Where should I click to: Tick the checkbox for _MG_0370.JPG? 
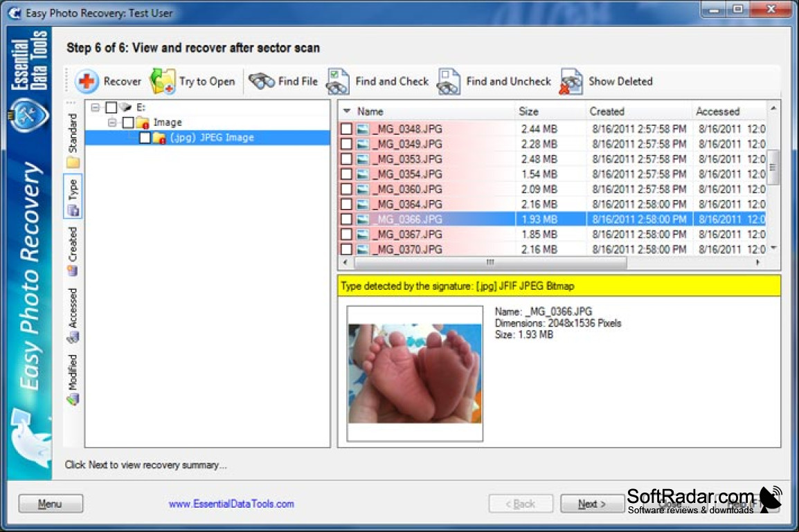(x=346, y=250)
